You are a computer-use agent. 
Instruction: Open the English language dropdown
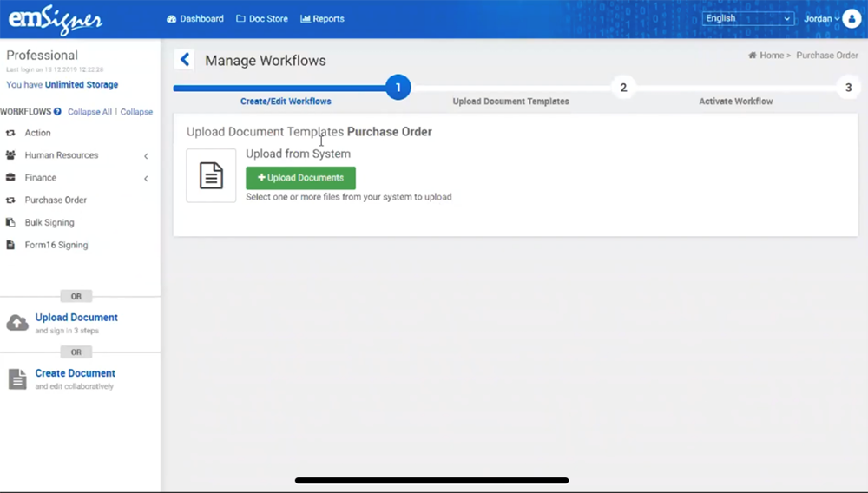[x=748, y=18]
